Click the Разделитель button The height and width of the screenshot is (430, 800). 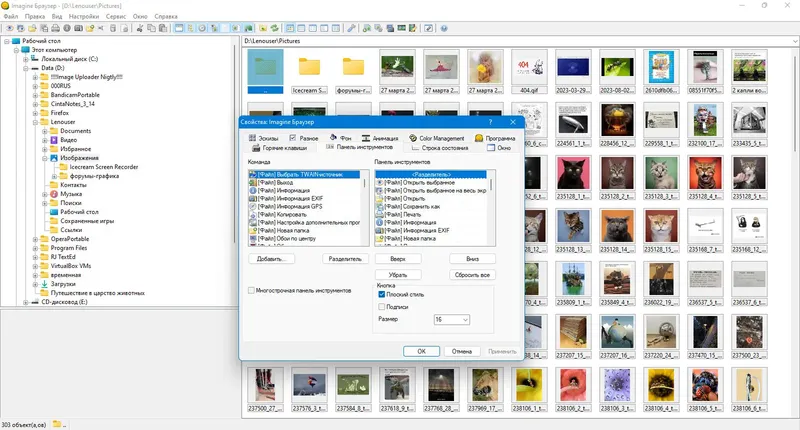pyautogui.click(x=345, y=259)
